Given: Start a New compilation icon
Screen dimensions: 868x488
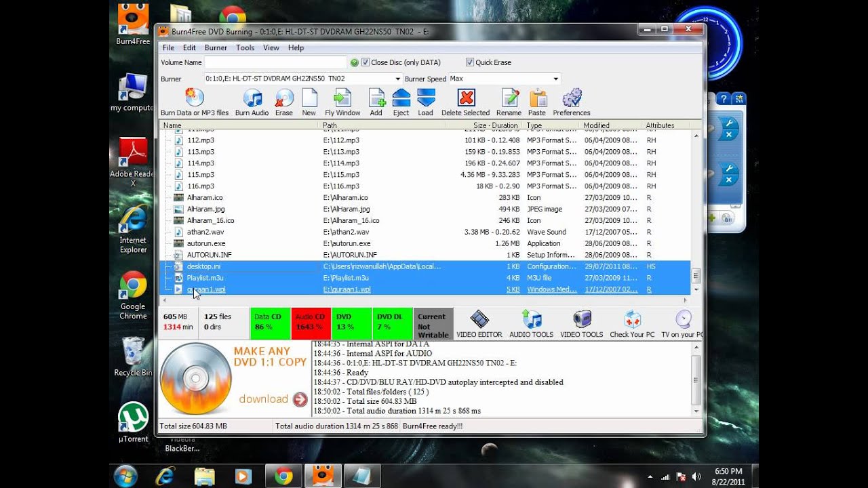Looking at the screenshot, I should pyautogui.click(x=309, y=102).
